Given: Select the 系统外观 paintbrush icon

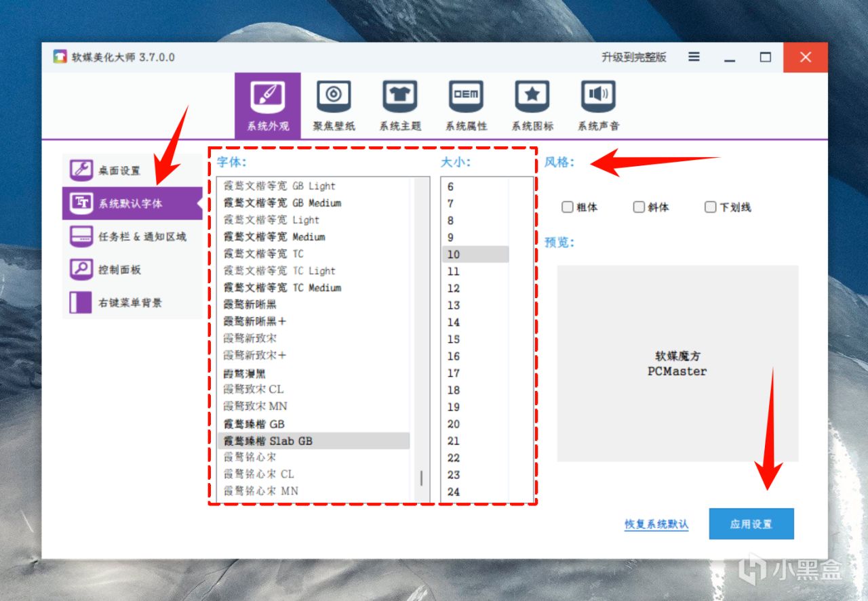Looking at the screenshot, I should [268, 97].
